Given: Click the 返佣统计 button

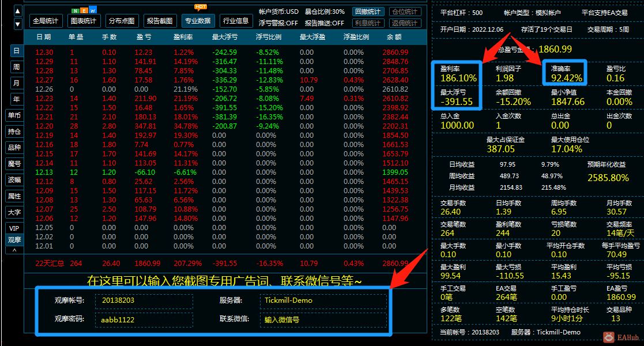Looking at the screenshot, I should tap(404, 23).
